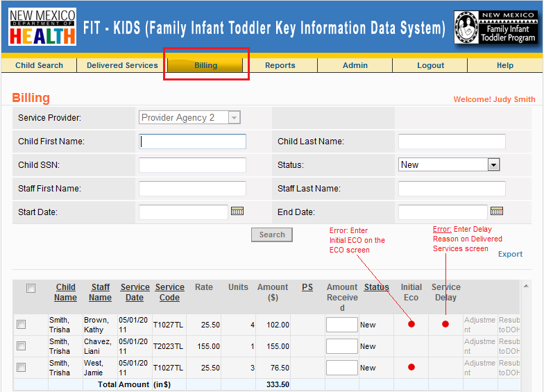Click Welcome! Judy Smith text
The image size is (544, 392).
click(494, 99)
